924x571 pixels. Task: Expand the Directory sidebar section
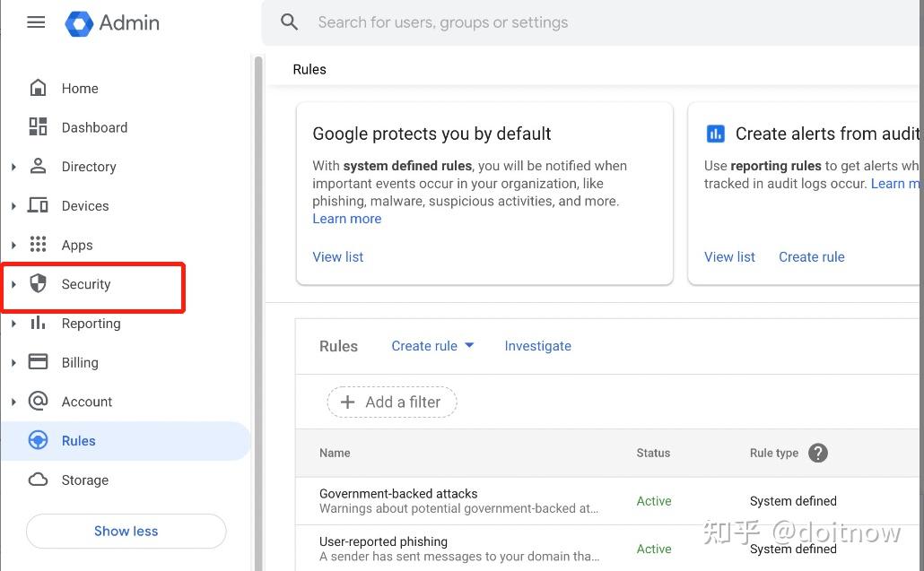(13, 167)
